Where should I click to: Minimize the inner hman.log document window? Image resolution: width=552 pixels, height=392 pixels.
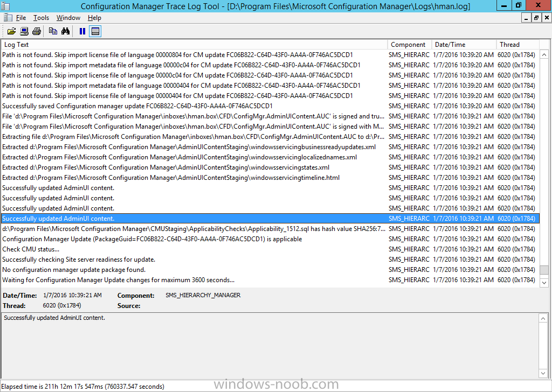526,18
